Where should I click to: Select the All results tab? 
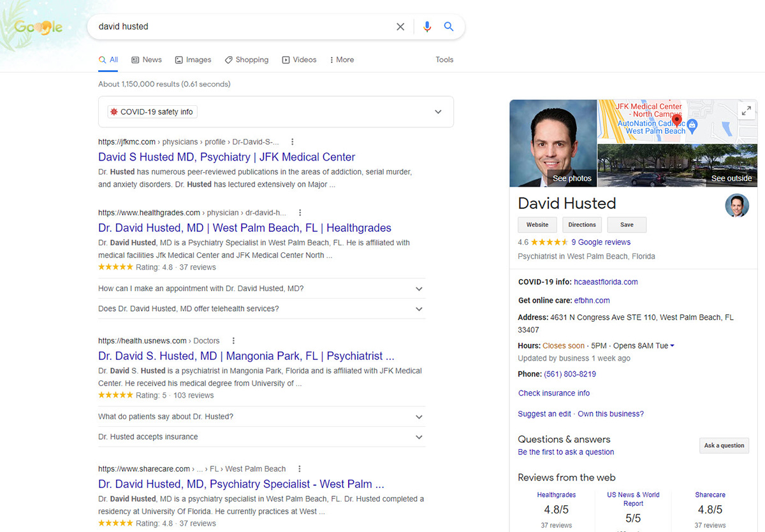[108, 60]
